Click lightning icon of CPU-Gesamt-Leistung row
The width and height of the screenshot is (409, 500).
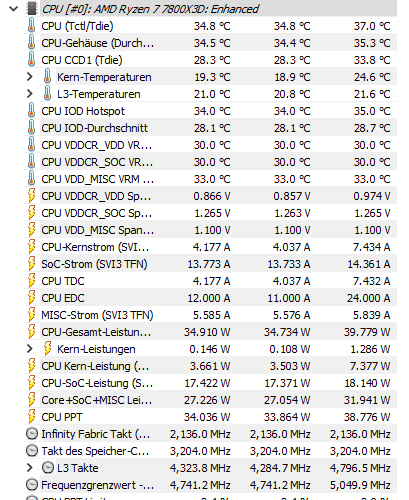(31, 332)
